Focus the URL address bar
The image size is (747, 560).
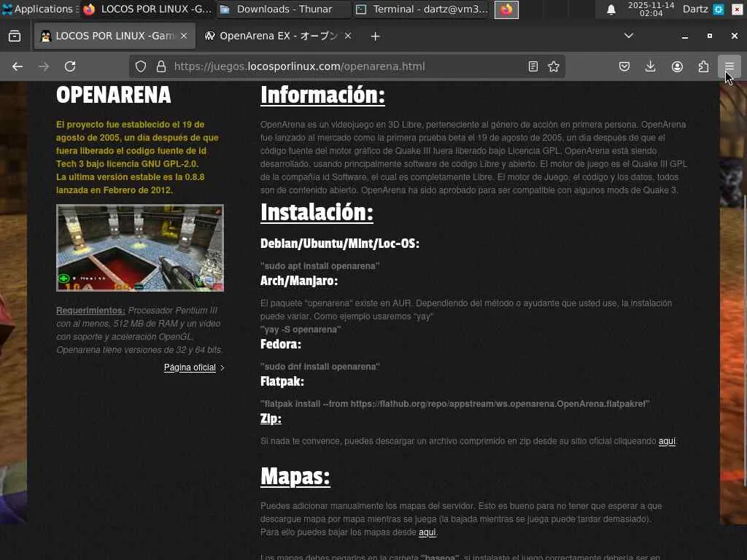point(347,66)
